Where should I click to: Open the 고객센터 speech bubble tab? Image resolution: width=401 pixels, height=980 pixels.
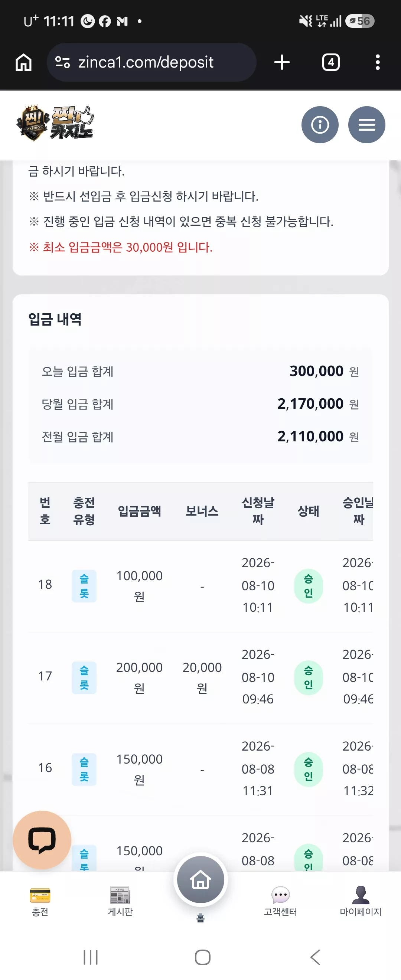coord(281,901)
